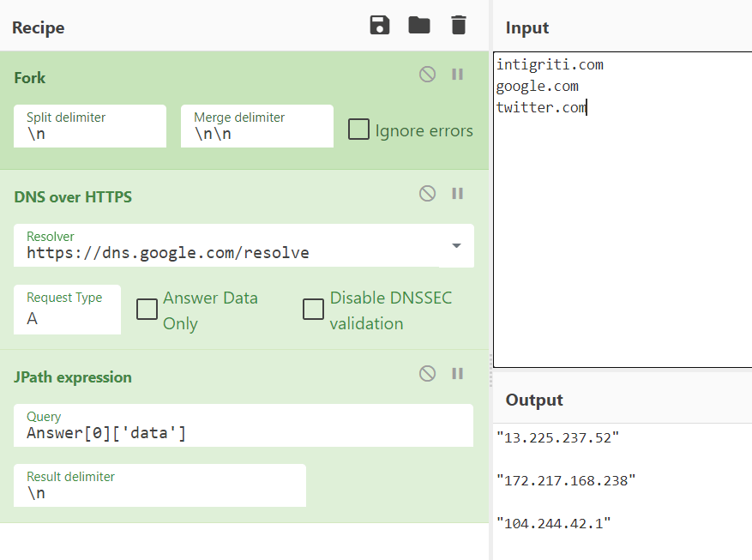
Task: Click the DNS over HTTPS title
Action: (x=73, y=197)
